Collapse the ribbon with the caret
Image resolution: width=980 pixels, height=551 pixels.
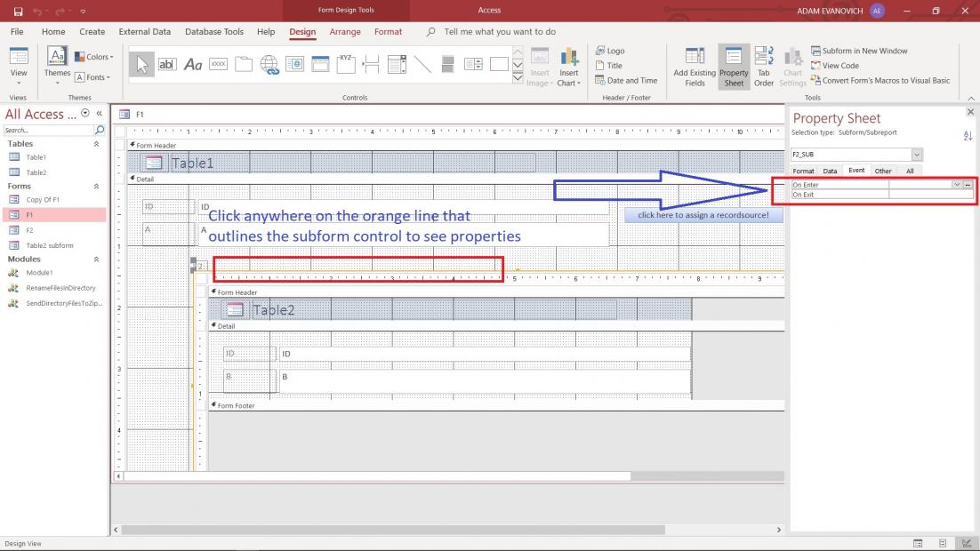[x=971, y=99]
